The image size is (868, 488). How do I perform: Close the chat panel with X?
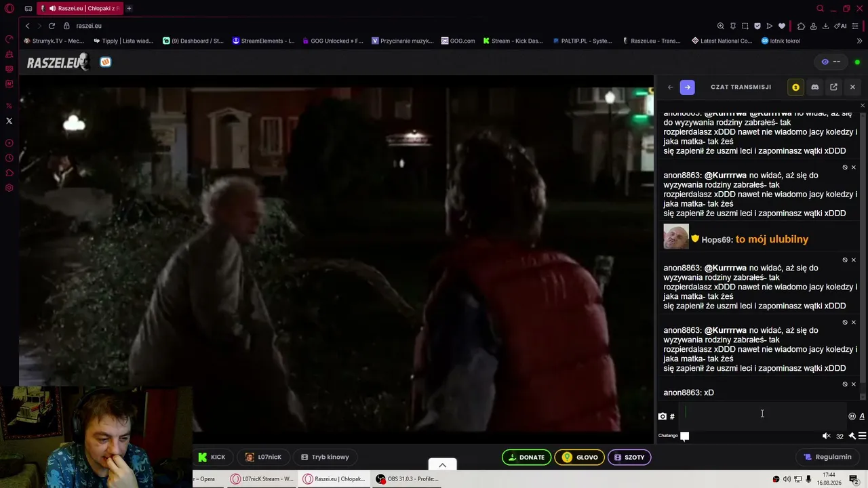pos(852,87)
